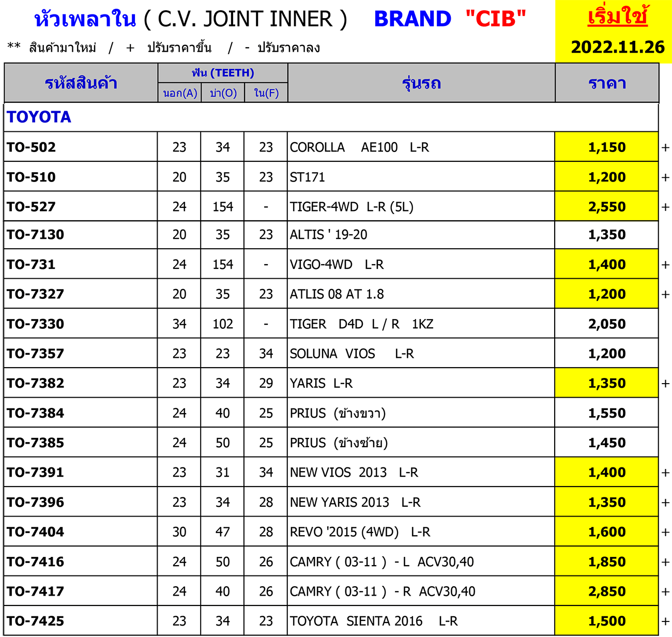
Task: Select product code TO-7382
Action: point(35,383)
